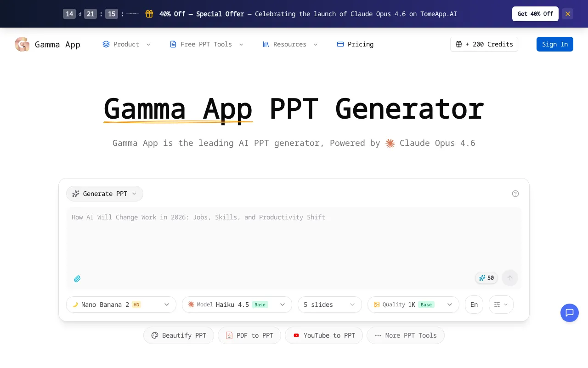Click the image icon beside Quality
Screen dimensions: 588x368
[377, 305]
